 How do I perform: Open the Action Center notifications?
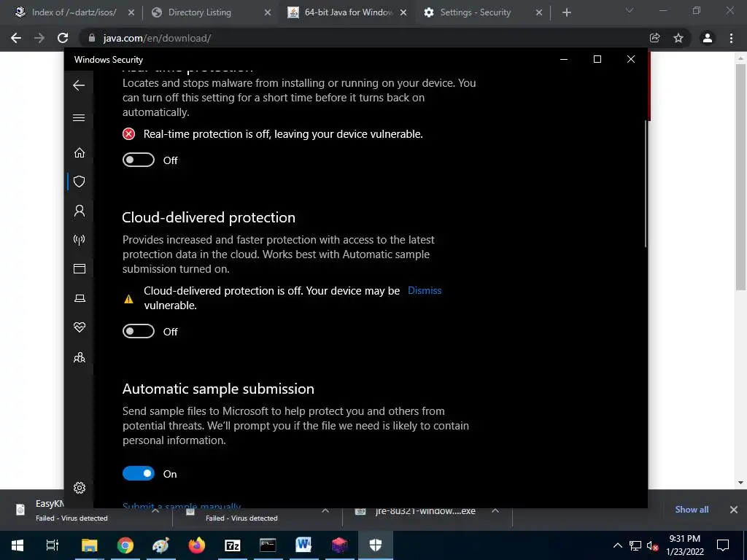[x=723, y=545]
